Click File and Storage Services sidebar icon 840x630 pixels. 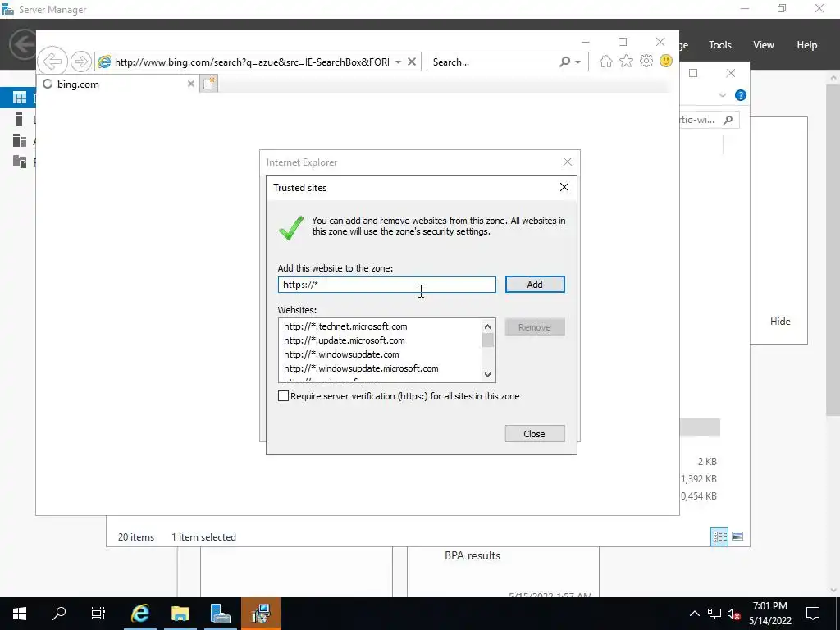tap(20, 162)
